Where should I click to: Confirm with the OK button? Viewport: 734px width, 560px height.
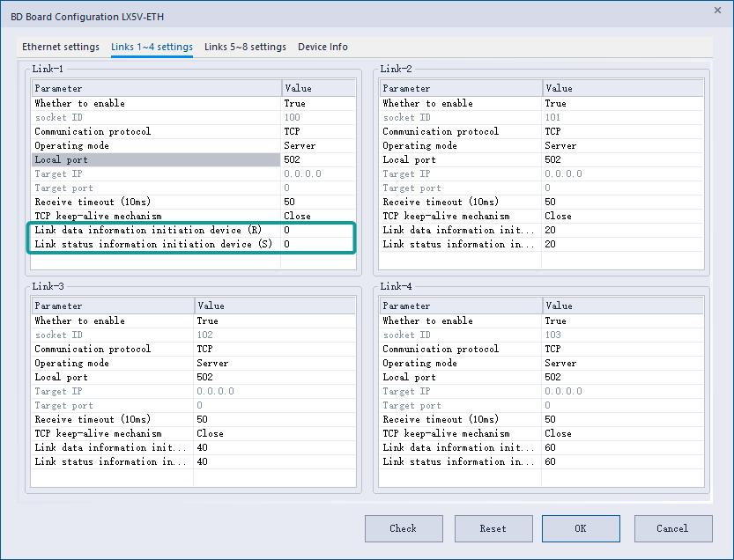(580, 528)
